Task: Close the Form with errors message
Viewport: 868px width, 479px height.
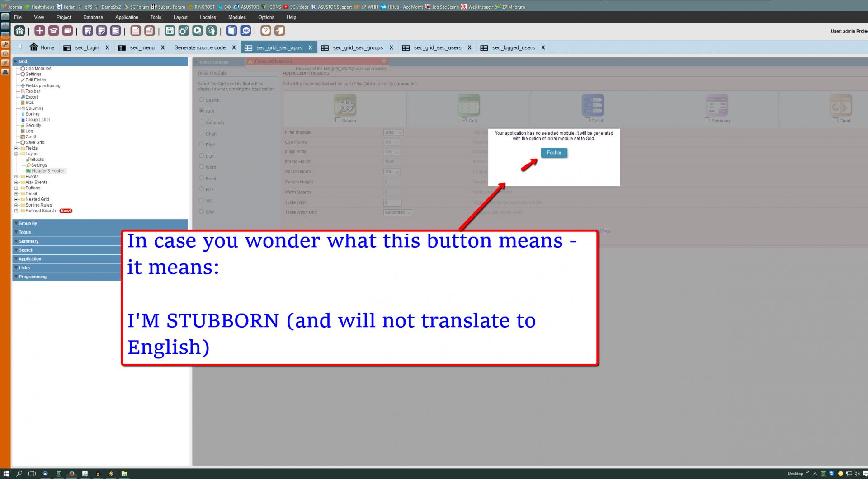Action: tap(384, 61)
